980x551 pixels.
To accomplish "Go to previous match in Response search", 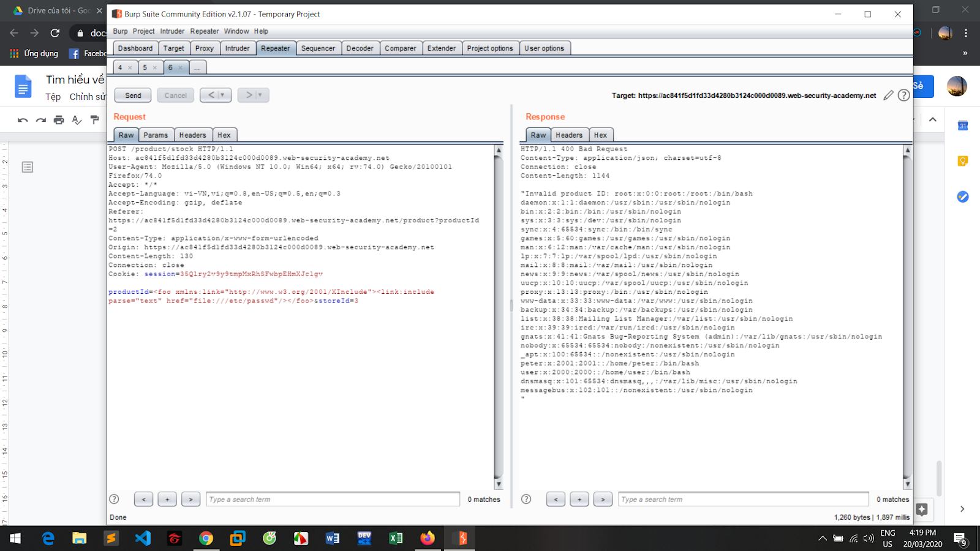I will click(556, 499).
